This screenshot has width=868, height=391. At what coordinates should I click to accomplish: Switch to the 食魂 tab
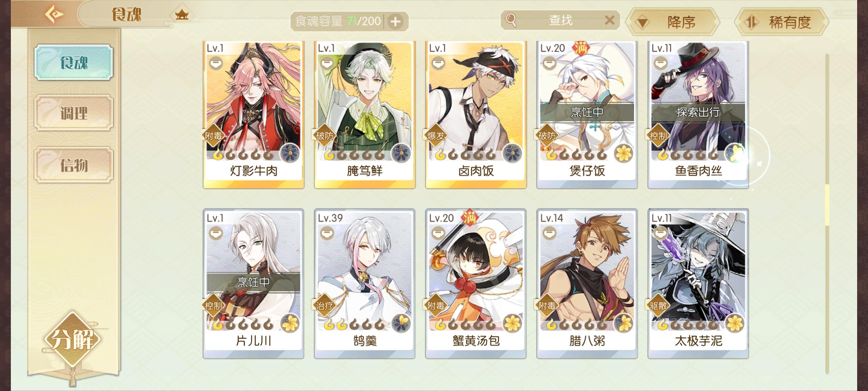(x=74, y=62)
